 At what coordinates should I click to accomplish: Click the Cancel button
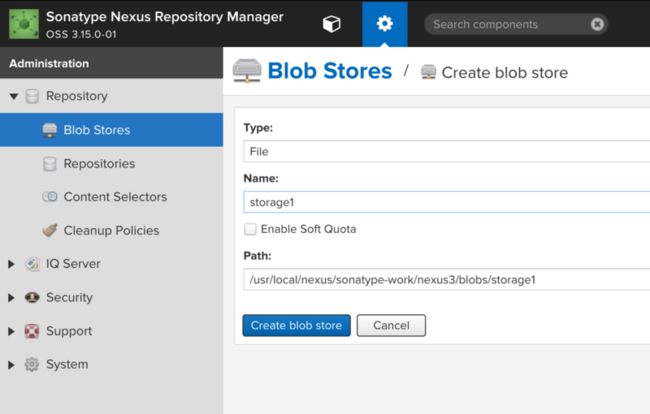[391, 325]
